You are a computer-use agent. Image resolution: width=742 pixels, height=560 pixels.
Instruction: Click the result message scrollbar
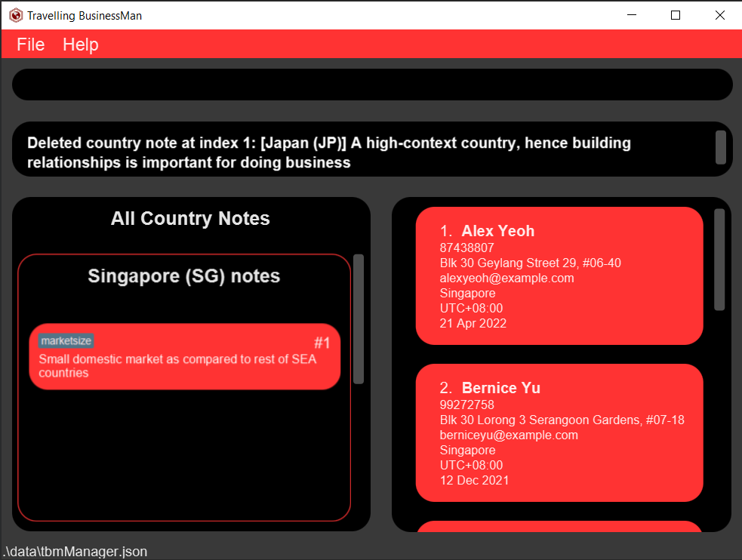[720, 147]
